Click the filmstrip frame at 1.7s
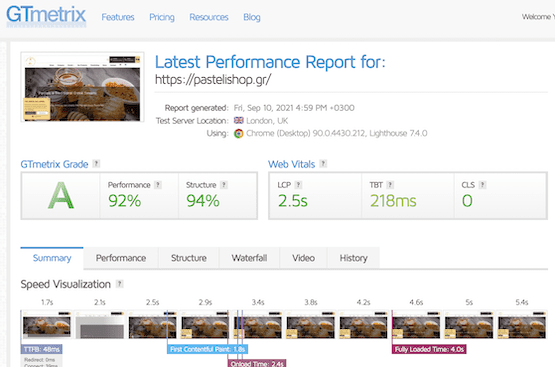Image resolution: width=555 pixels, height=367 pixels. pyautogui.click(x=47, y=325)
